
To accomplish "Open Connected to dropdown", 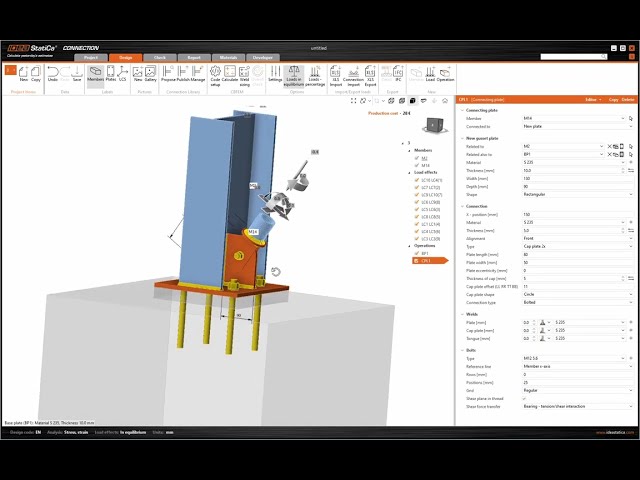I will click(578, 127).
